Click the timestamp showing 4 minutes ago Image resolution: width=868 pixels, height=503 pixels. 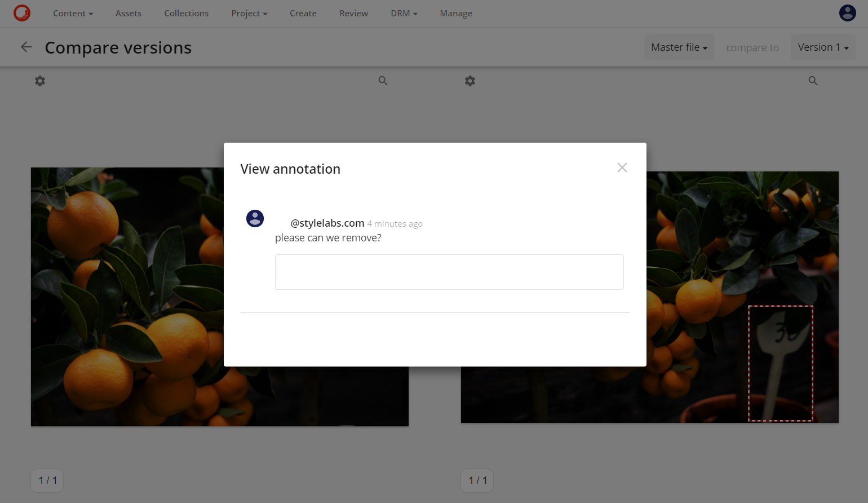[x=395, y=223]
